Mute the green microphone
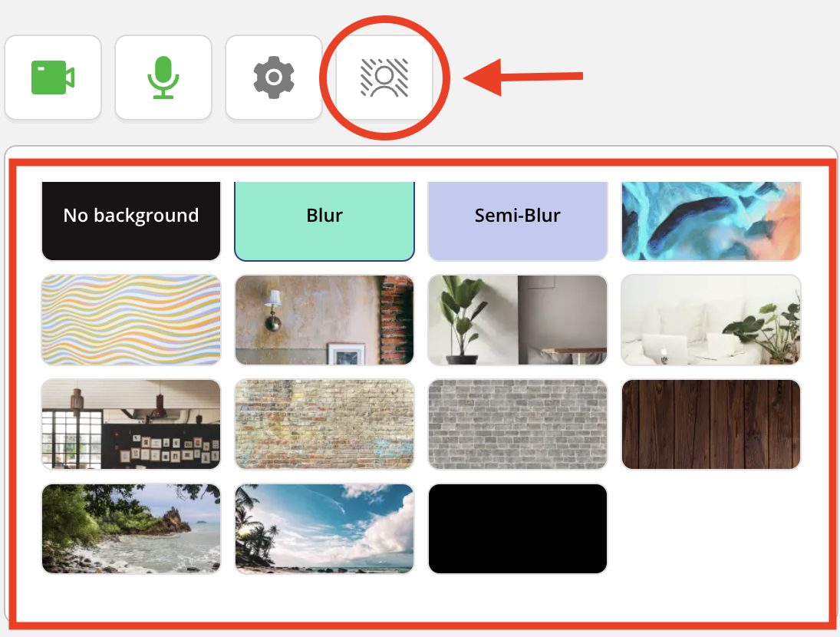 click(163, 78)
